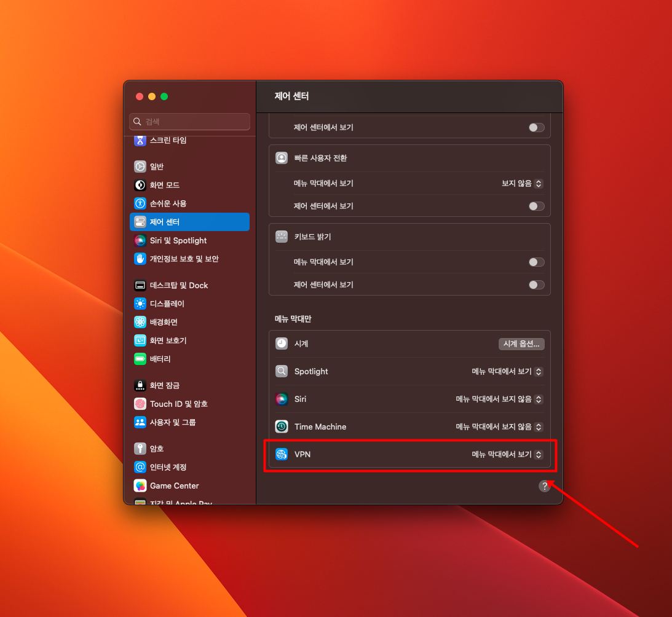
Task: Click the Control Center (제어 센터) sidebar icon
Action: click(x=140, y=222)
